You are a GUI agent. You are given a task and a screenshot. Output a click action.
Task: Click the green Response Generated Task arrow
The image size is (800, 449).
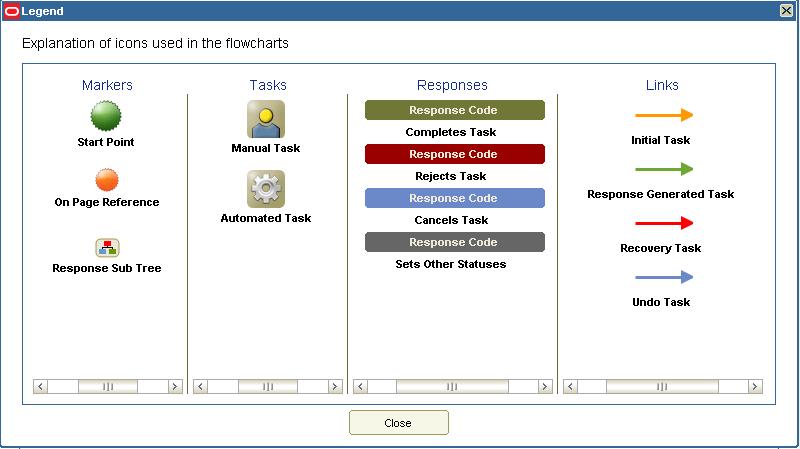click(x=664, y=169)
